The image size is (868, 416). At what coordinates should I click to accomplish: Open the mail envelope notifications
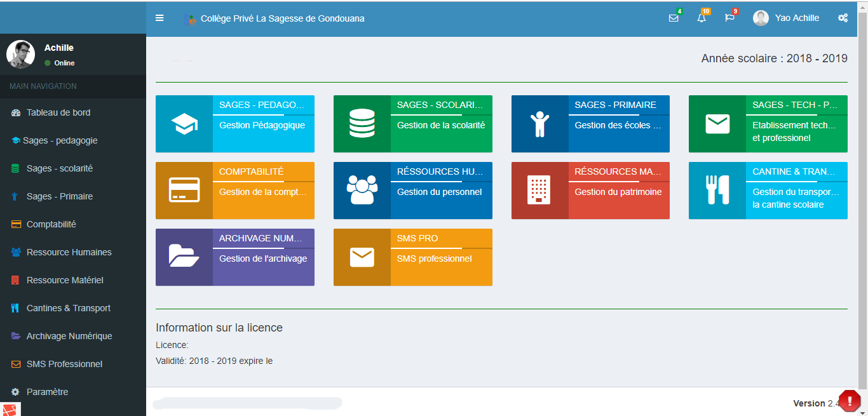674,18
